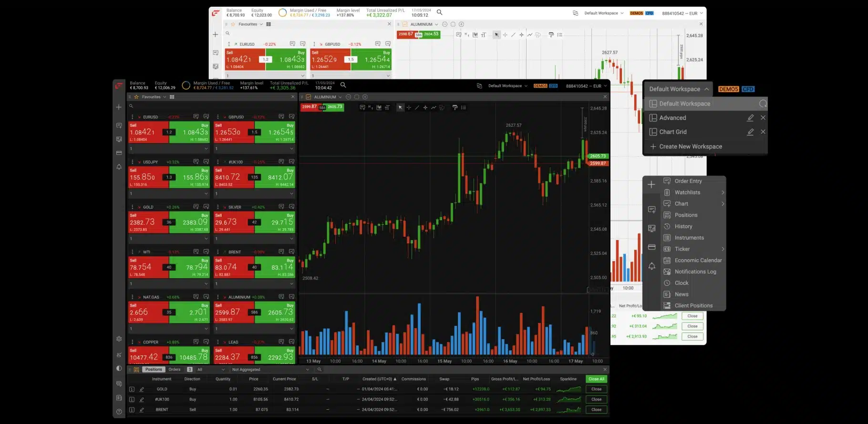The width and height of the screenshot is (868, 424).
Task: Edit Chart Grid workspace pencil icon
Action: click(x=750, y=132)
